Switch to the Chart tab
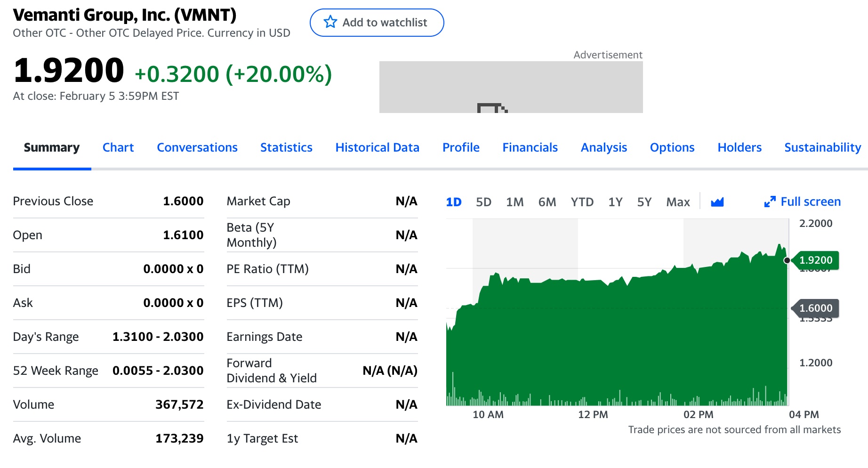Viewport: 868px width, 468px height. point(118,147)
